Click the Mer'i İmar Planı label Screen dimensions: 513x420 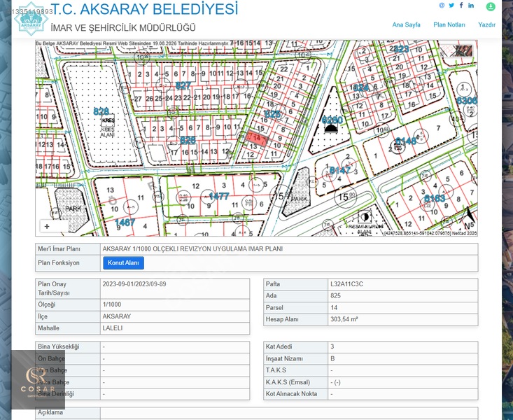pyautogui.click(x=59, y=248)
